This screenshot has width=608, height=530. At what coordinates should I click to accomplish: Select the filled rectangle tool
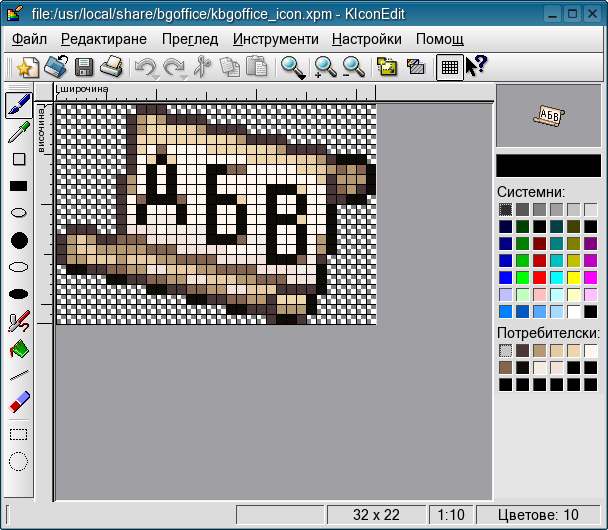(x=19, y=186)
